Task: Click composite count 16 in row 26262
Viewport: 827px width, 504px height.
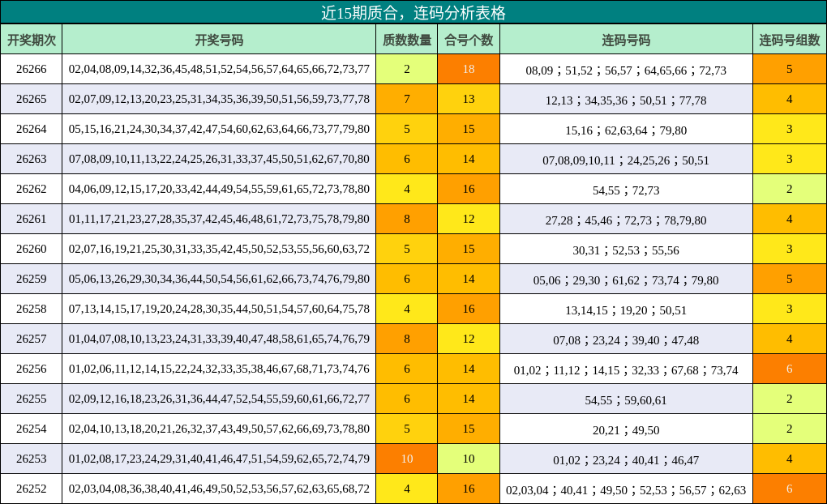Action: tap(469, 189)
